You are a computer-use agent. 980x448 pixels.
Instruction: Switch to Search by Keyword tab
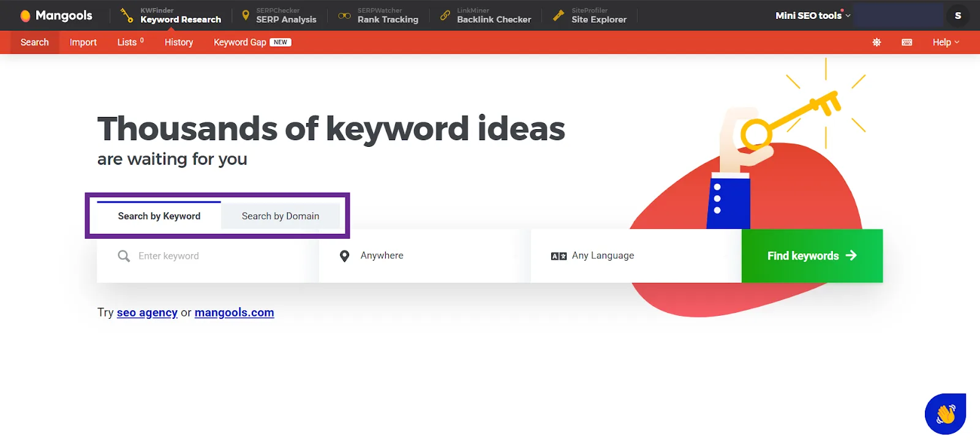159,216
